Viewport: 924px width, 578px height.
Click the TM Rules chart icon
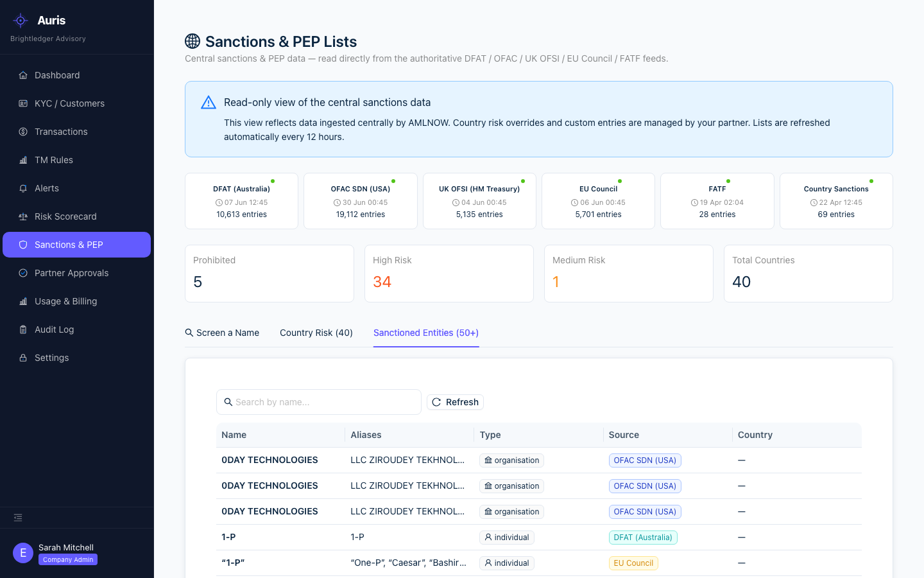23,160
